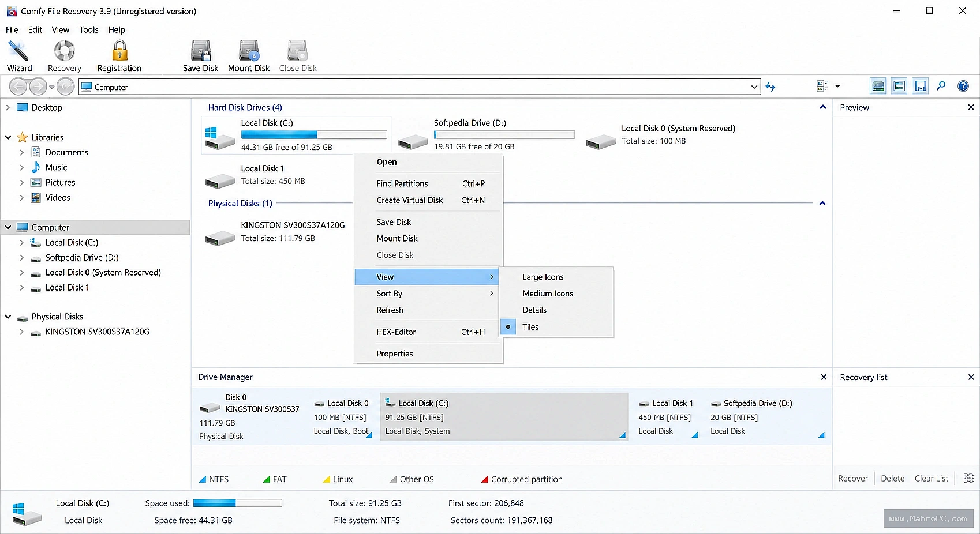980x534 pixels.
Task: Click recovery list options icon
Action: [x=969, y=478]
